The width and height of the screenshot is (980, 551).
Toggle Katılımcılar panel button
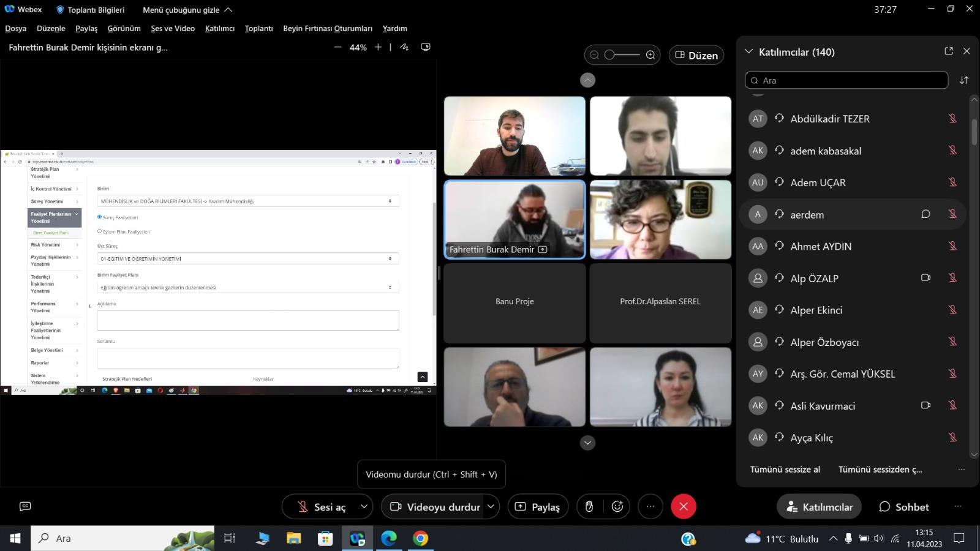coord(820,506)
